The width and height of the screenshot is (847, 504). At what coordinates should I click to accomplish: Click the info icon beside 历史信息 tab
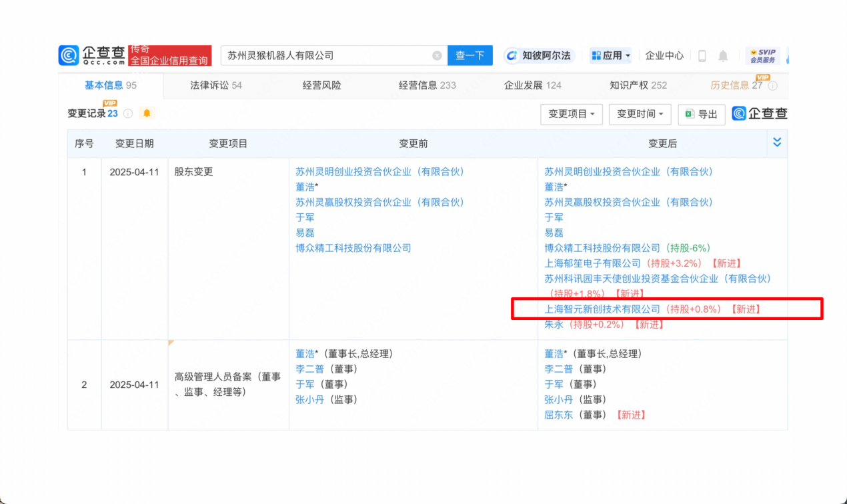click(773, 86)
